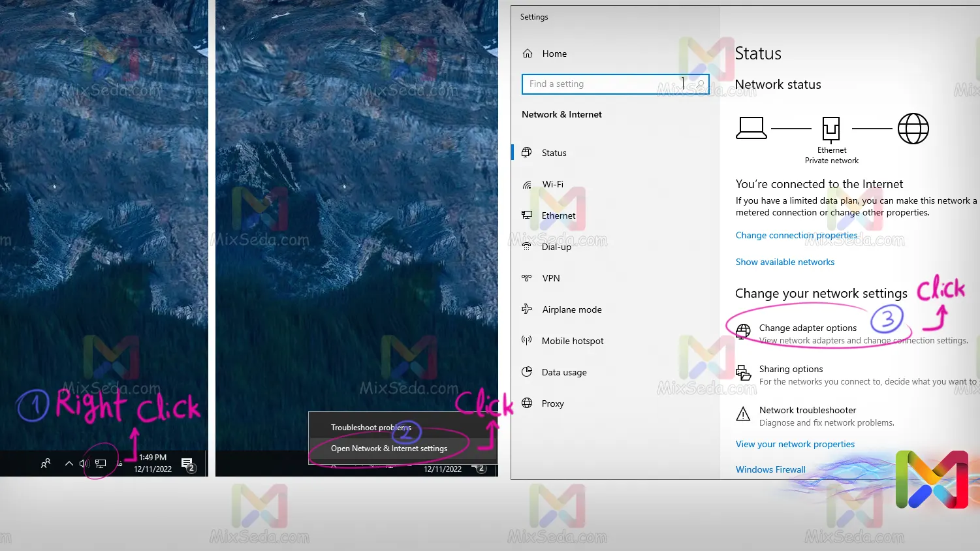
Task: Open the People icon on taskbar
Action: coord(46,464)
